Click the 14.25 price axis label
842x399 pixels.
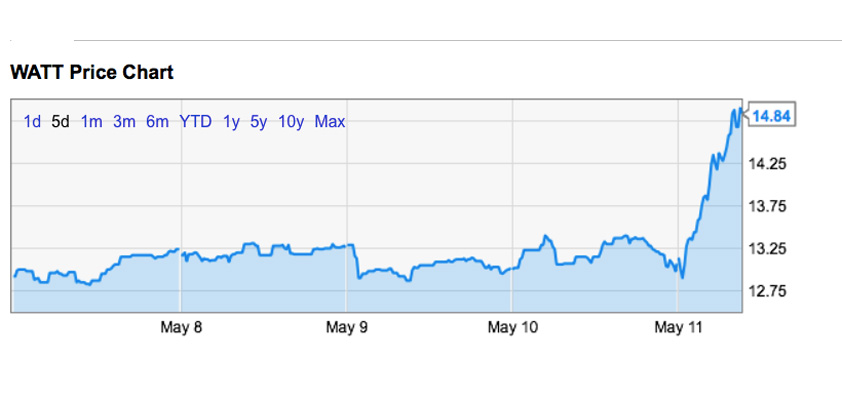pos(767,164)
